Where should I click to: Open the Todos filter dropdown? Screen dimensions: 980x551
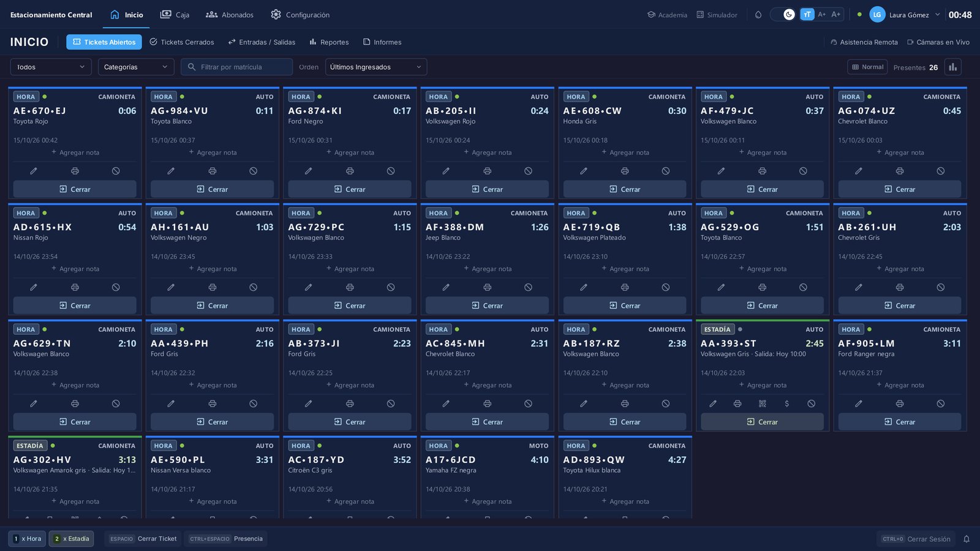tap(51, 67)
